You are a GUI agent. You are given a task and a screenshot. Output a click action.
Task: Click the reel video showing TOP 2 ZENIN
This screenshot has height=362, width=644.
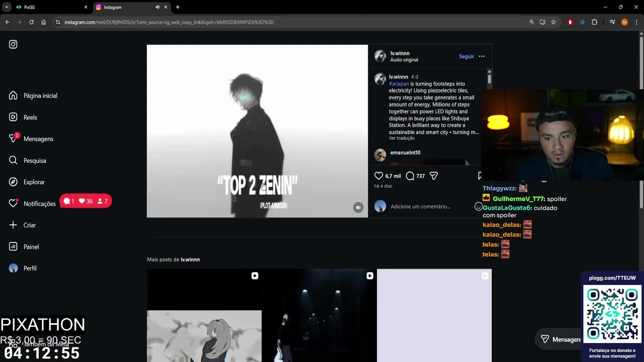point(257,131)
